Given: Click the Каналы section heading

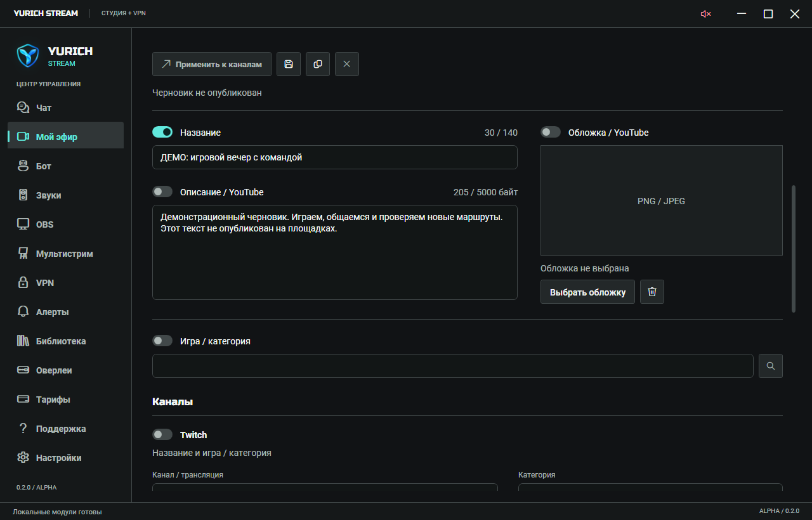Looking at the screenshot, I should 173,401.
